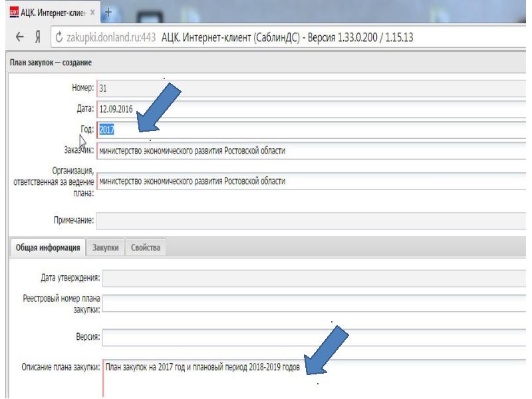Screen dimensions: 532x399
Task: Click the Дата field showing 12.09.2016
Action: click(311, 109)
